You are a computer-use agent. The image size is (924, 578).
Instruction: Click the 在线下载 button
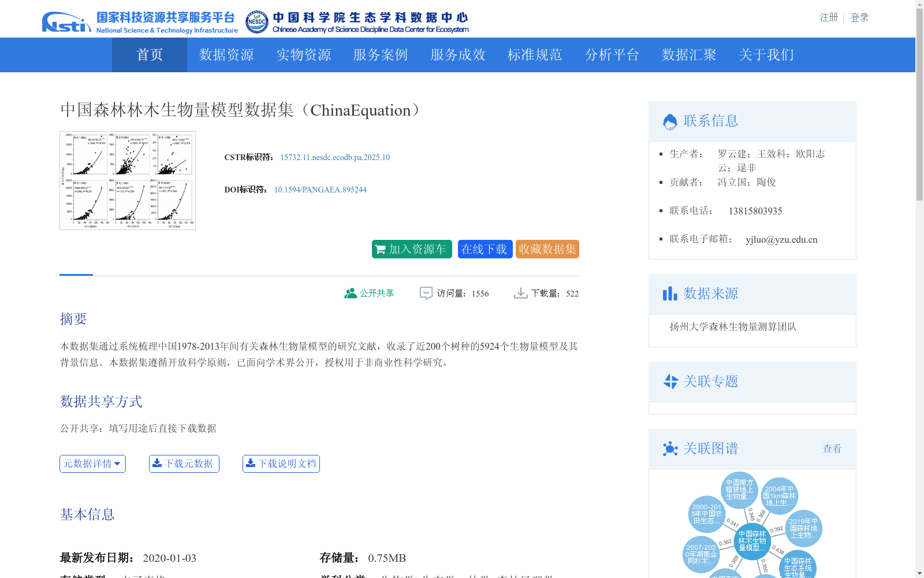coord(485,249)
